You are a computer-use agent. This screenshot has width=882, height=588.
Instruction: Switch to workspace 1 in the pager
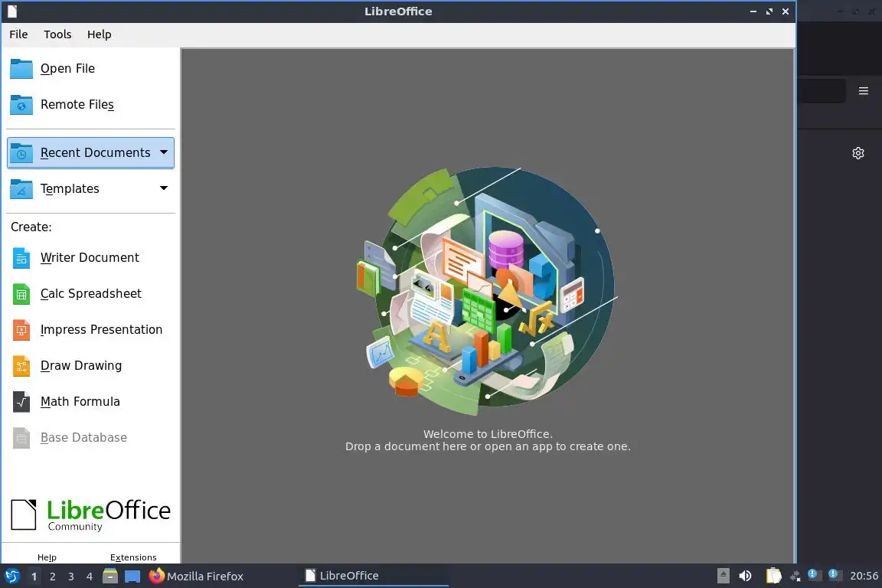[34, 577]
